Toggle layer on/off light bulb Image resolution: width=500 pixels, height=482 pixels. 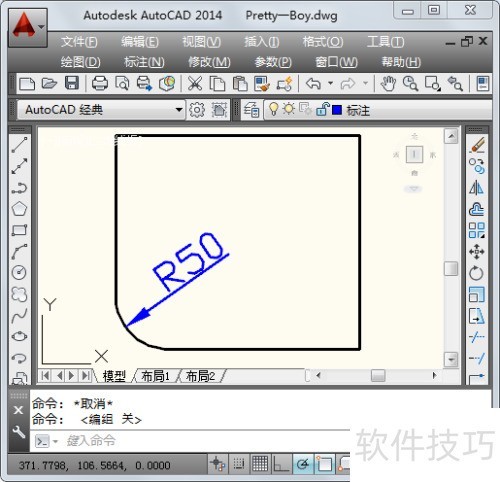[274, 109]
